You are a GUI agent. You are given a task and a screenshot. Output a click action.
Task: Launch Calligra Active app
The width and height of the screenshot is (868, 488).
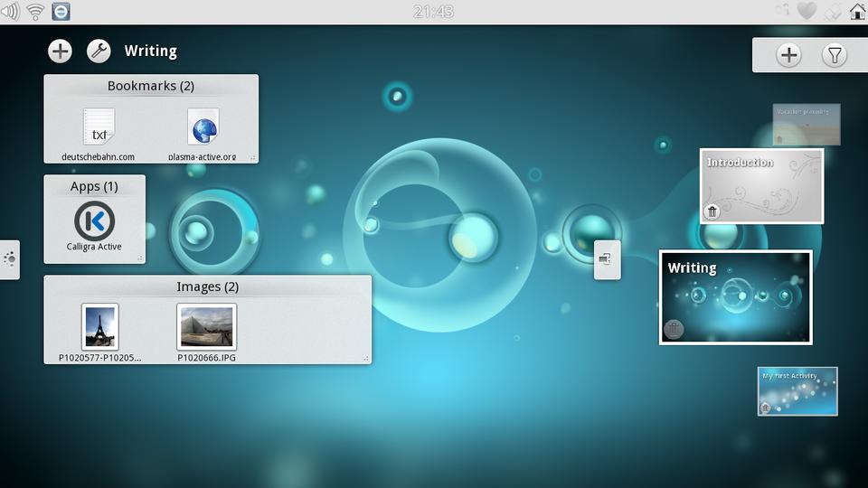point(94,222)
